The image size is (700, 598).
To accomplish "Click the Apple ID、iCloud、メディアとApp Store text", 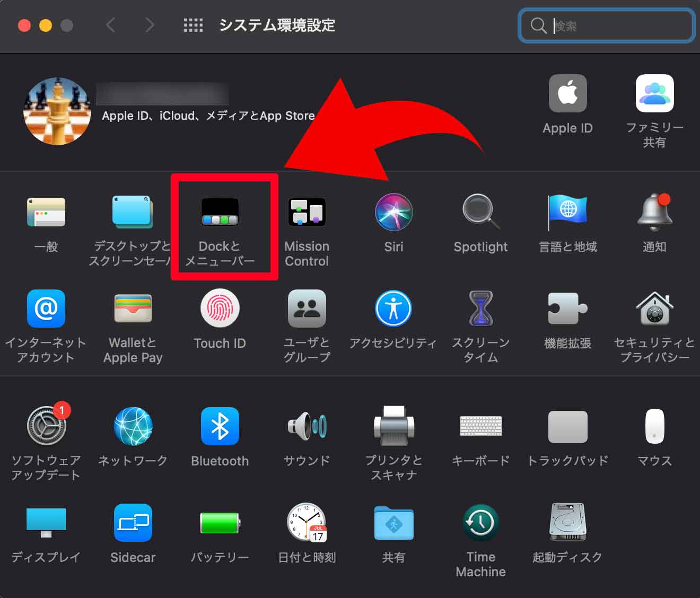I will [208, 116].
